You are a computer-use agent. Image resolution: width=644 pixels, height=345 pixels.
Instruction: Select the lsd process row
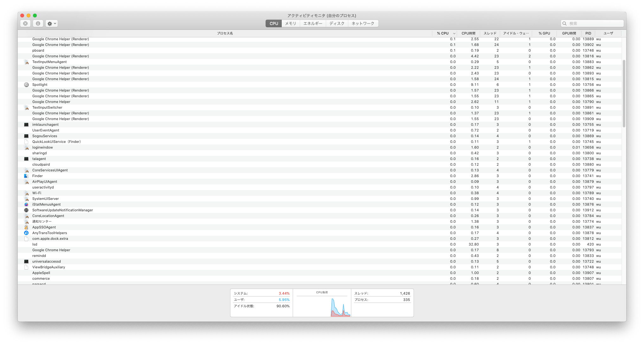pyautogui.click(x=320, y=244)
